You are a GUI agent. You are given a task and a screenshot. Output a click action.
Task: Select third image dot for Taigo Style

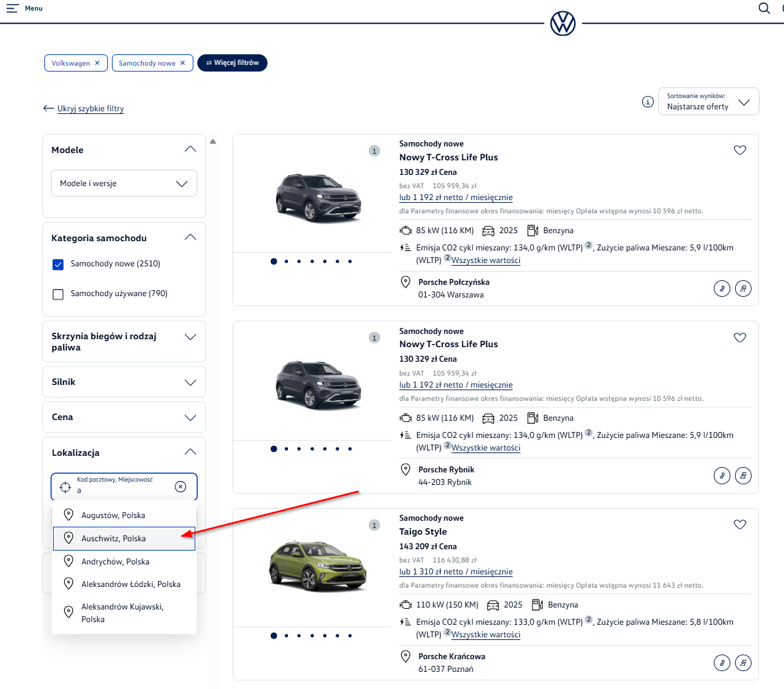coord(299,635)
